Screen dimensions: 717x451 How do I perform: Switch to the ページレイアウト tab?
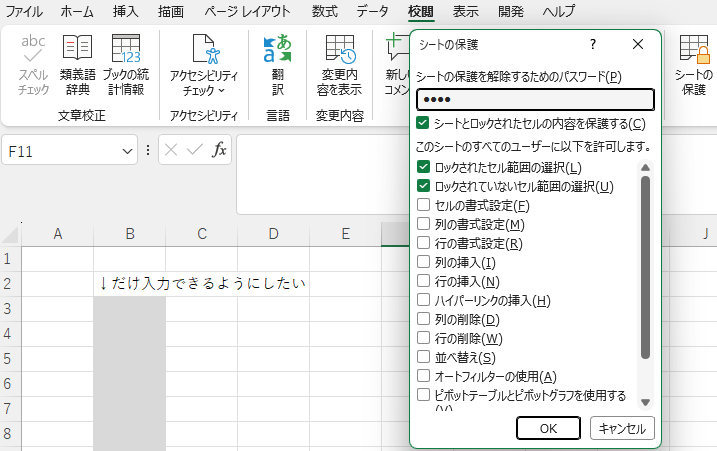point(247,11)
